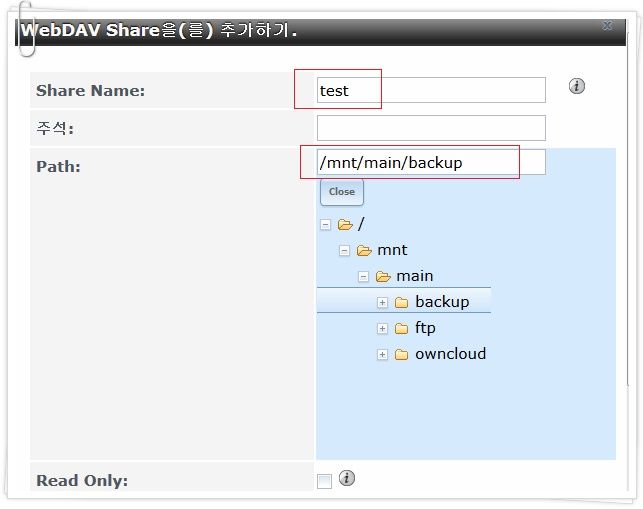Collapse the main folder node
643x509 pixels.
tap(363, 277)
